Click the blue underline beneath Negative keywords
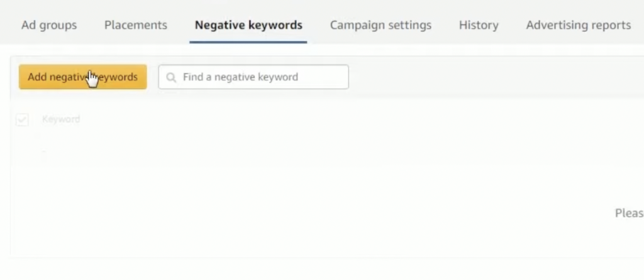Screen dimensions: 644x280 coord(248,42)
